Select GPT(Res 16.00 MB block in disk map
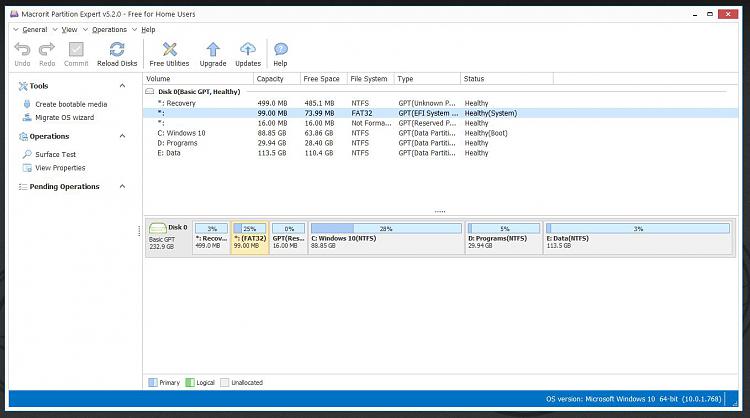 coord(288,238)
